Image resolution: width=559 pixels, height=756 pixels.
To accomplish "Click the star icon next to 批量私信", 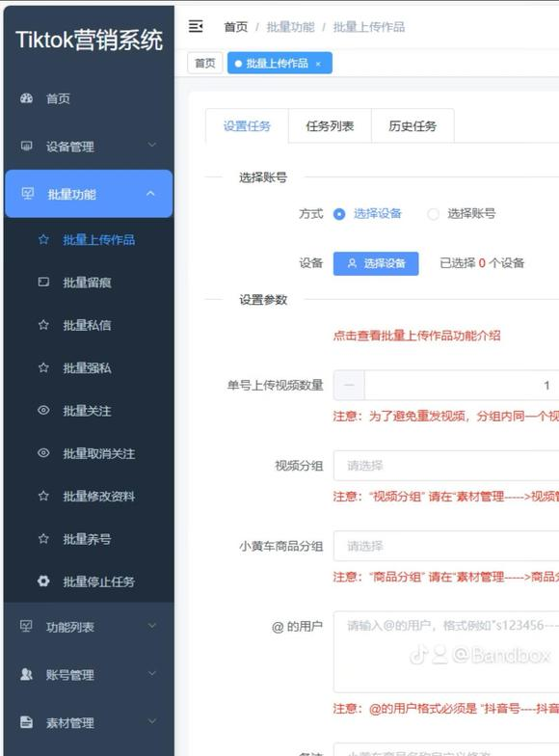I will (43, 325).
